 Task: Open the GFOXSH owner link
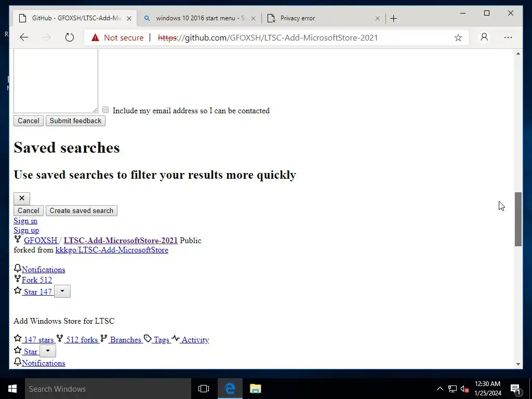[41, 241]
